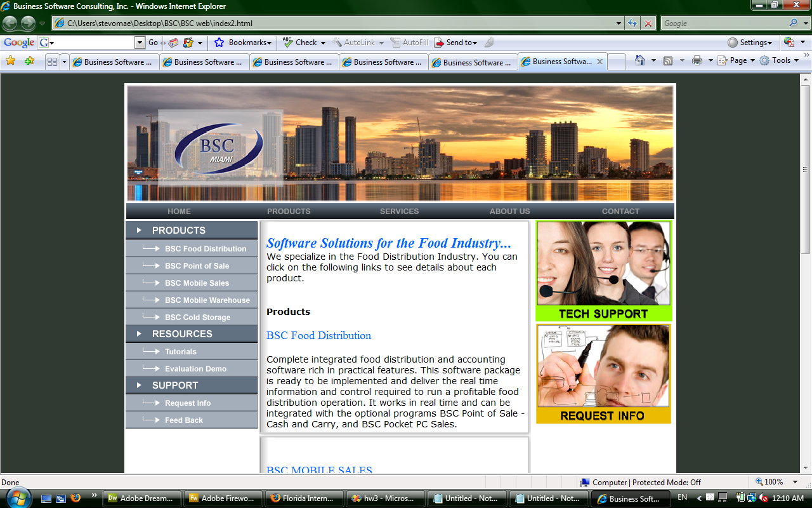The height and width of the screenshot is (508, 812).
Task: Click the CONTACT navigation item
Action: [x=620, y=211]
